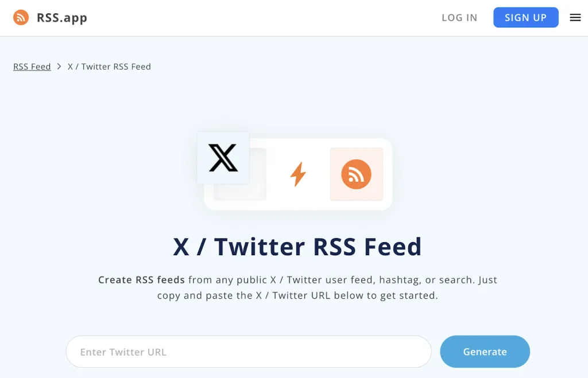
Task: Click the orange lightning bolt icon
Action: coord(298,174)
